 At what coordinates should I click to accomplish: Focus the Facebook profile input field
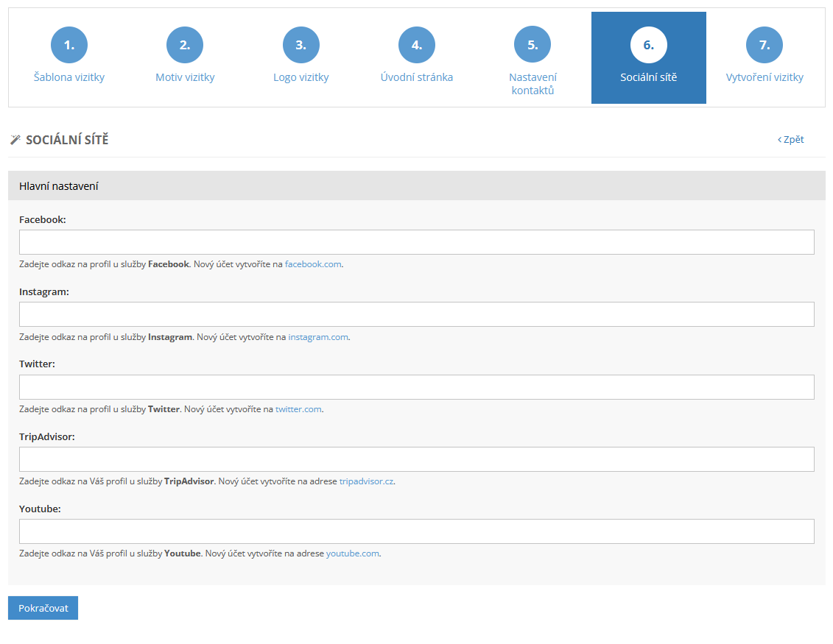(416, 242)
